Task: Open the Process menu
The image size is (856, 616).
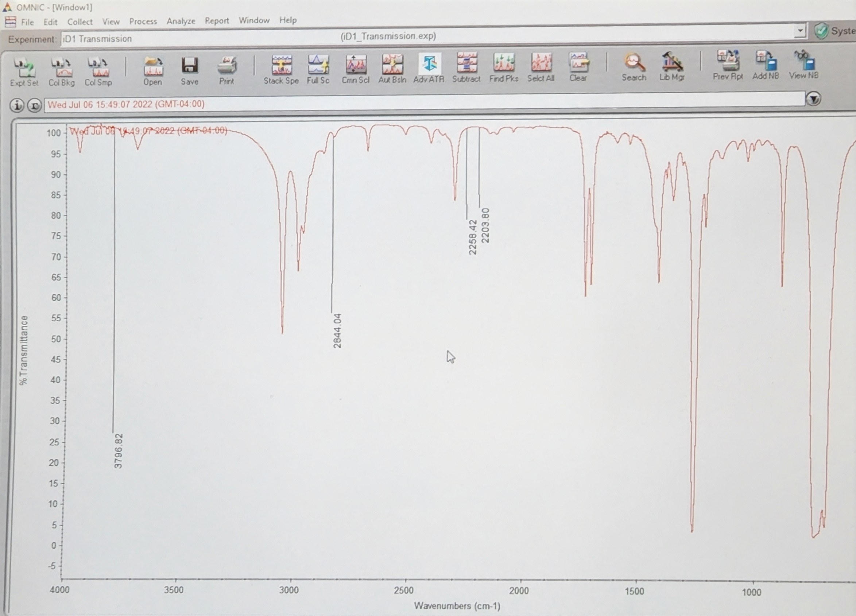Action: [143, 22]
